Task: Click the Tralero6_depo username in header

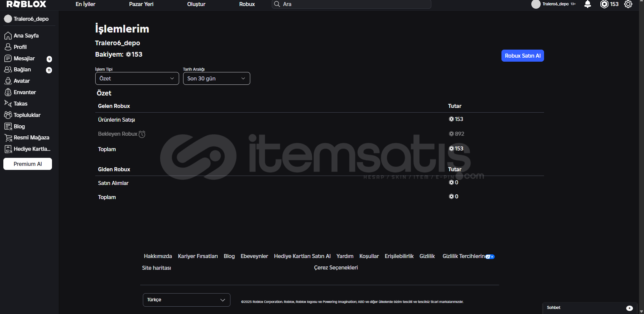Action: coord(555,4)
